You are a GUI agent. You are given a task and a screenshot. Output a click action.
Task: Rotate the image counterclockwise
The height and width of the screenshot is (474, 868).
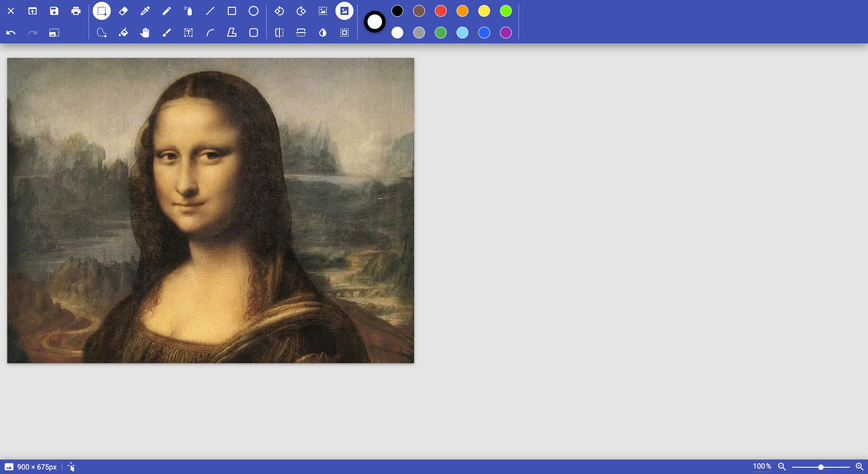click(279, 11)
